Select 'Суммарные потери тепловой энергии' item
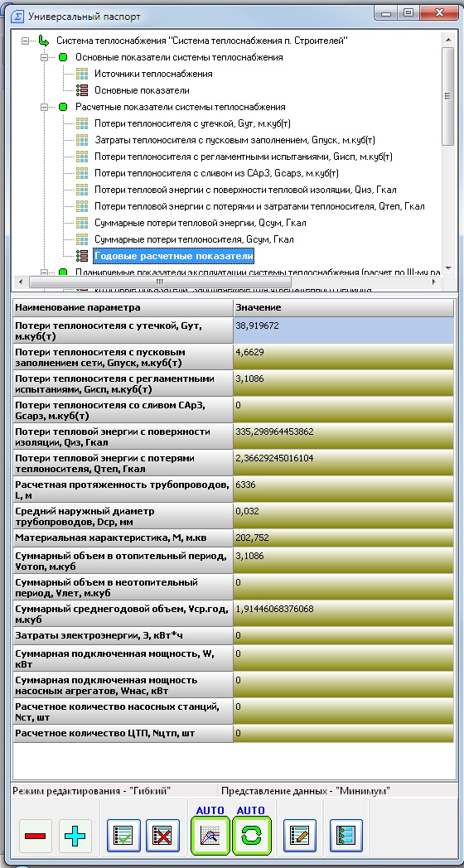The height and width of the screenshot is (868, 464). [200, 223]
